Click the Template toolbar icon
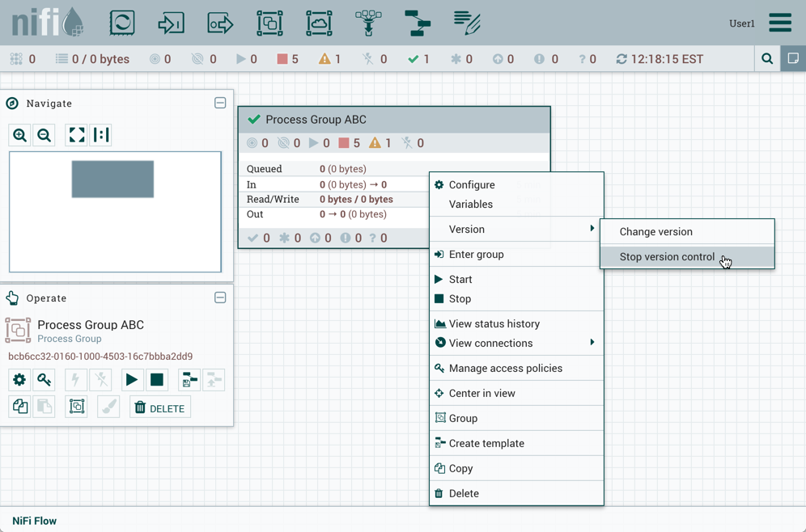 tap(418, 23)
